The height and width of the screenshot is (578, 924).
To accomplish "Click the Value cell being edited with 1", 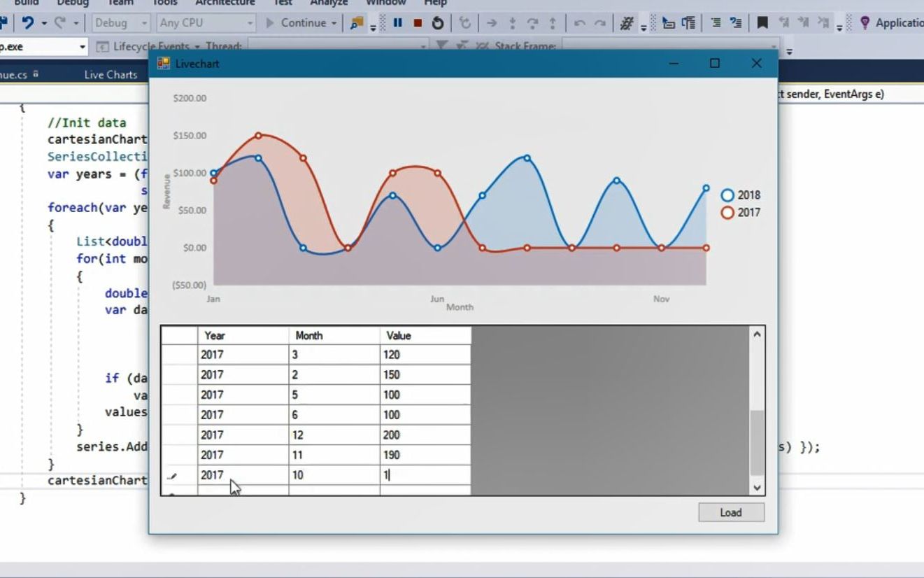I will click(x=425, y=475).
